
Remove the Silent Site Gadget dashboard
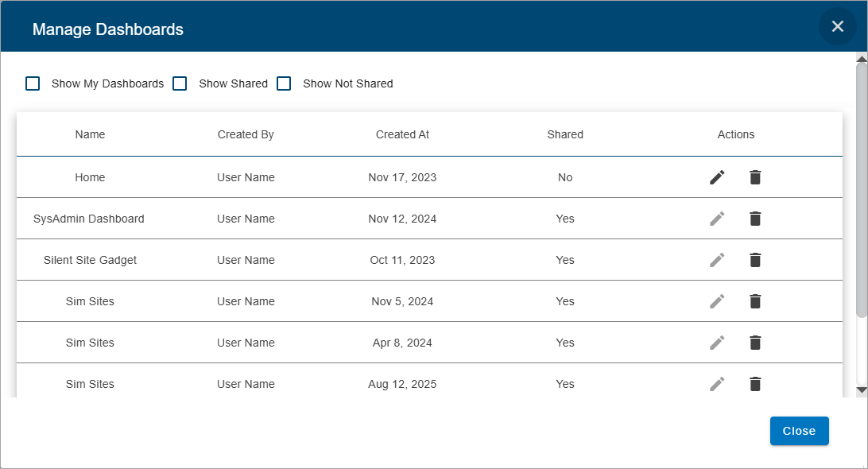[x=755, y=260]
